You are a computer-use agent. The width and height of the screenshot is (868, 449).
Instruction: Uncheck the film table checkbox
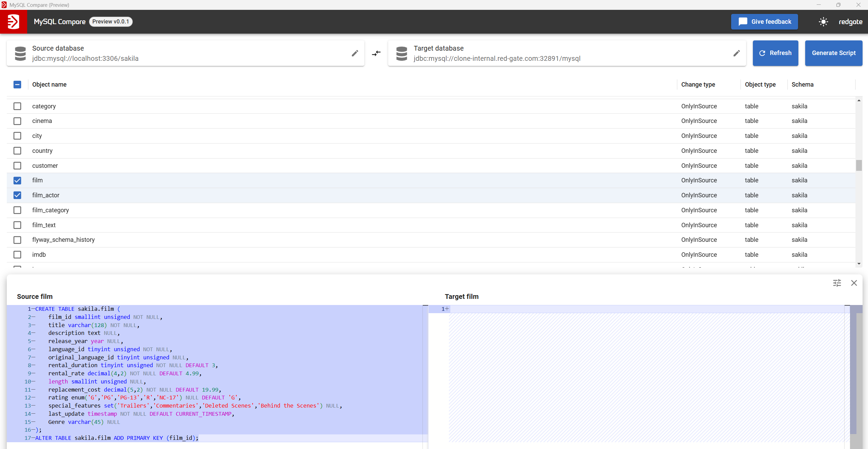pyautogui.click(x=17, y=180)
